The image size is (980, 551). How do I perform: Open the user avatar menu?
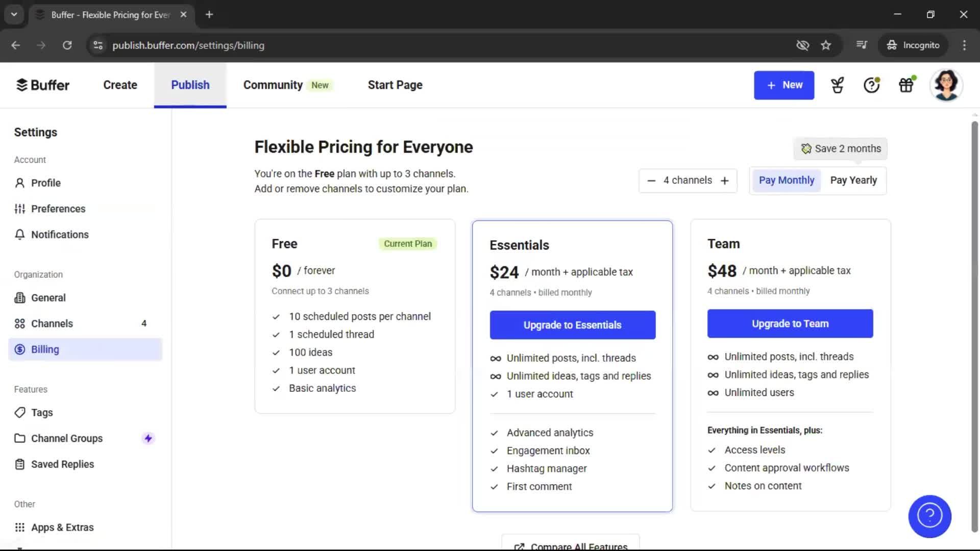(946, 85)
